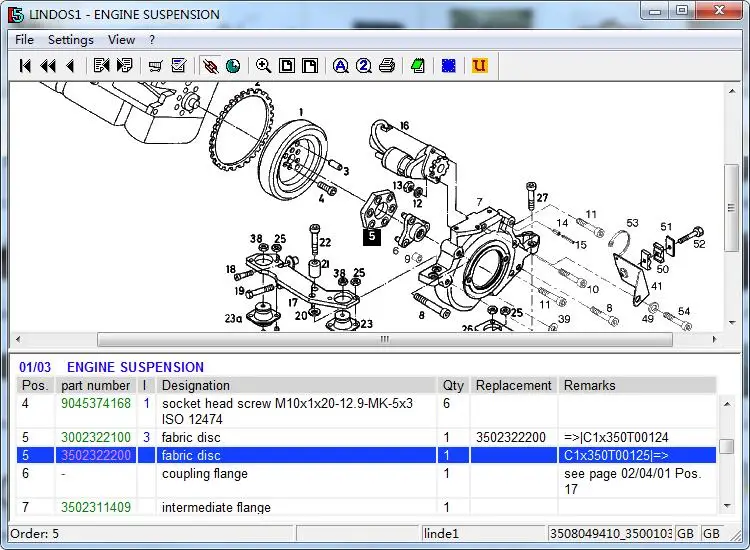The image size is (750, 550).
Task: Click the part number column header
Action: [96, 385]
